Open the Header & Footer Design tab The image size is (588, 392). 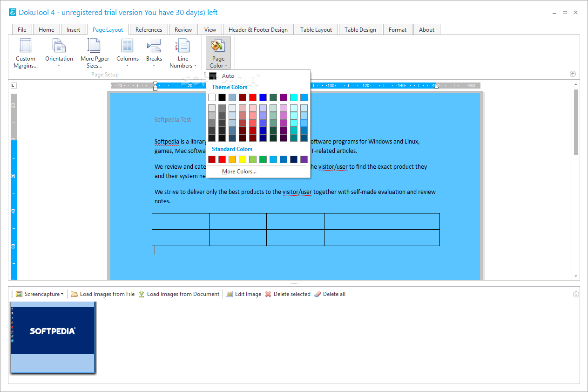pyautogui.click(x=258, y=29)
